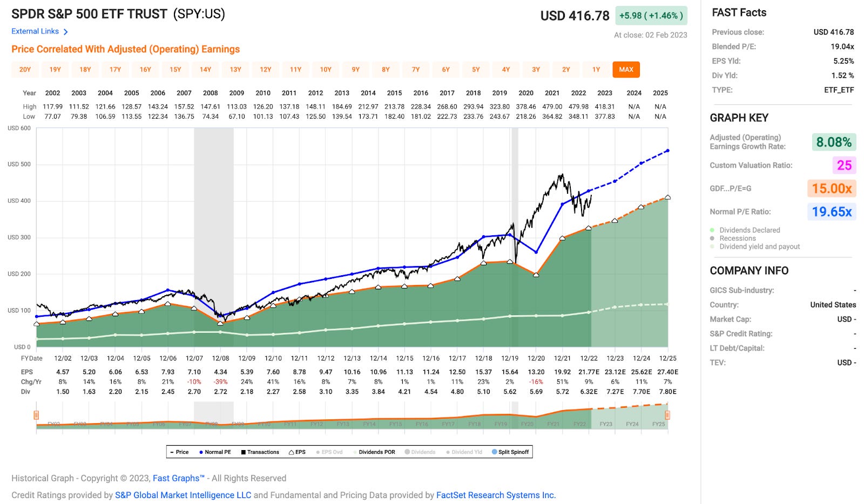
Task: Switch to the 11Y range
Action: click(x=296, y=70)
